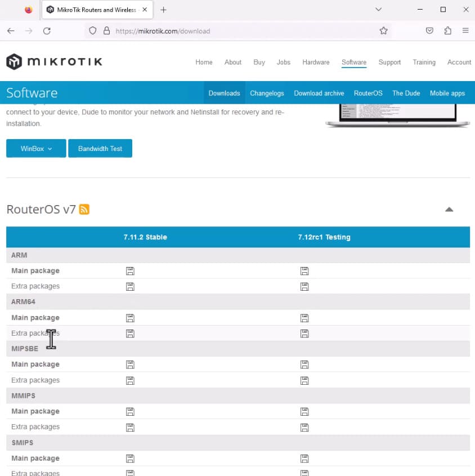View site security lock information
The image size is (475, 476).
(x=106, y=30)
